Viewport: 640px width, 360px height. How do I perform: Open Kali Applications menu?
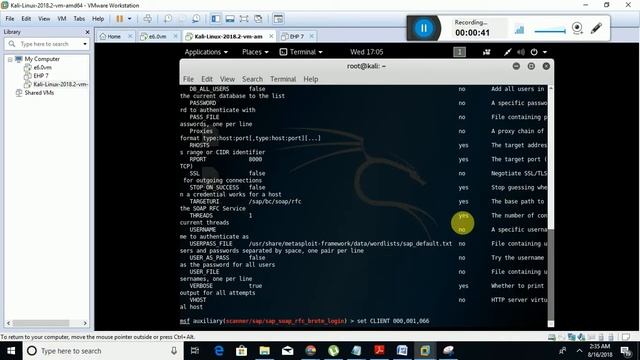coord(206,52)
